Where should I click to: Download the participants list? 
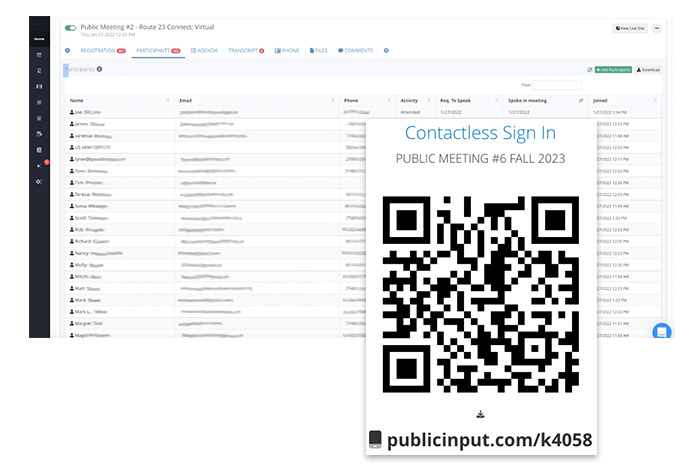pyautogui.click(x=649, y=70)
